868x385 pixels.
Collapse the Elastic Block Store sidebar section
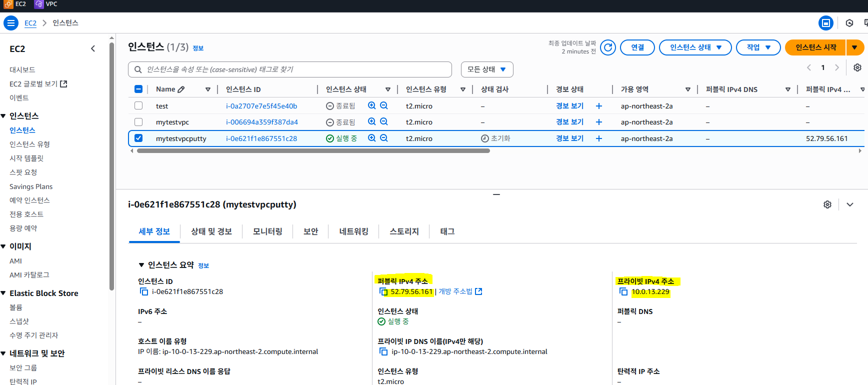tap(3, 293)
